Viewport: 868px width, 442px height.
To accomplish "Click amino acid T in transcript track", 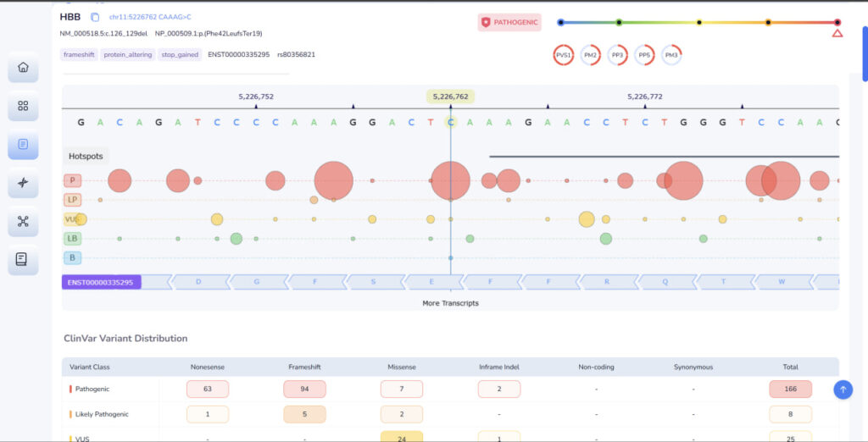I will (723, 282).
